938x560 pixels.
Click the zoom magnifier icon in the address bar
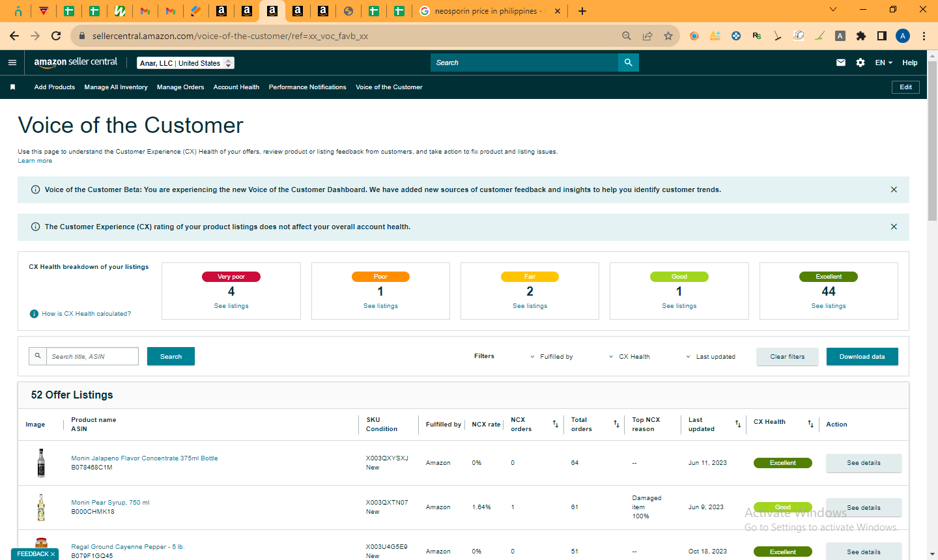click(627, 36)
